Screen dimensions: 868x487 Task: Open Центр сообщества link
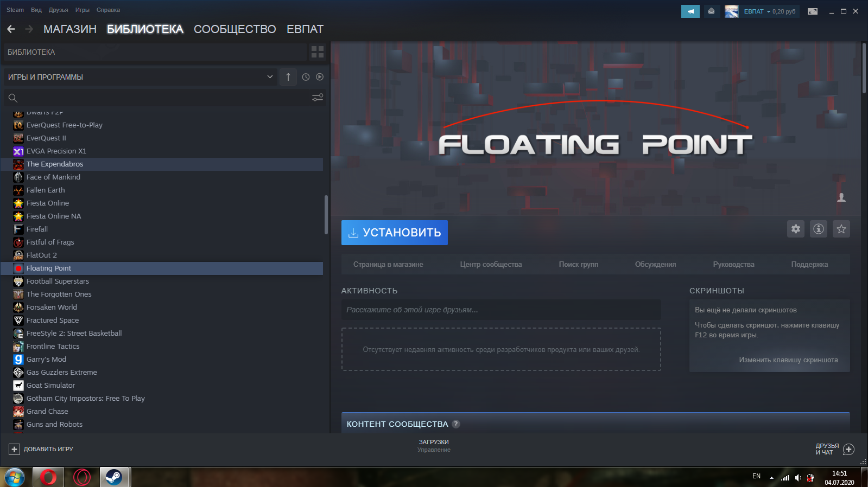click(491, 265)
